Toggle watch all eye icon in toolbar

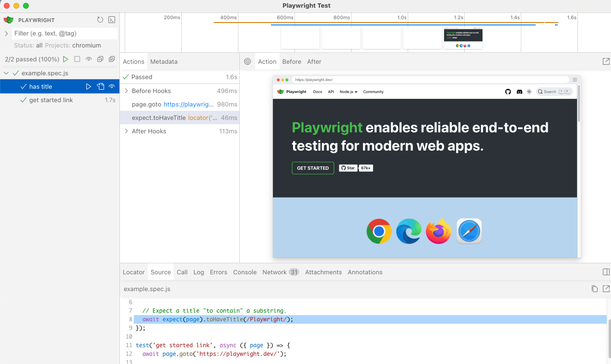[89, 59]
